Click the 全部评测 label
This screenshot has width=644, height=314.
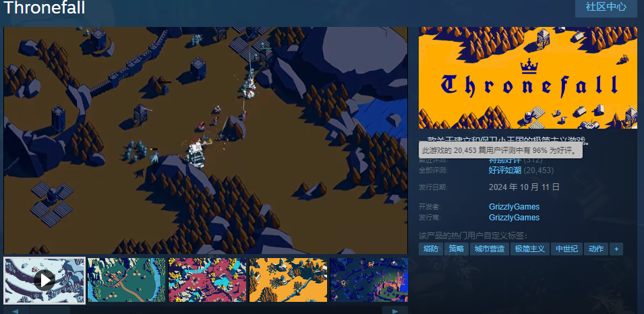433,170
